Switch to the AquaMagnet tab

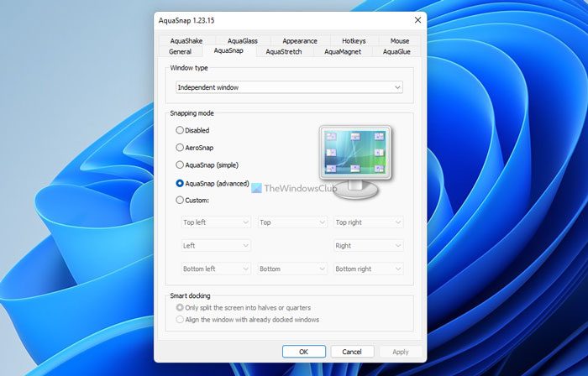click(x=343, y=52)
